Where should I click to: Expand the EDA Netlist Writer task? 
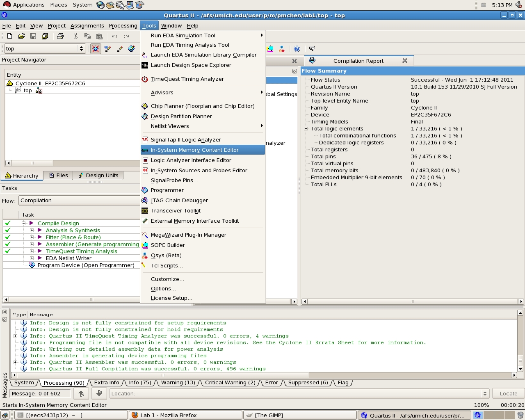(x=32, y=258)
